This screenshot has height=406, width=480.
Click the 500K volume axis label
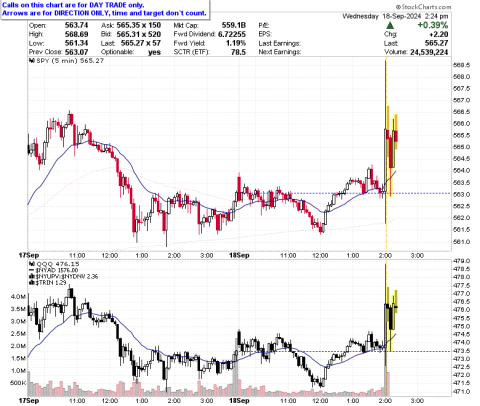(18, 383)
